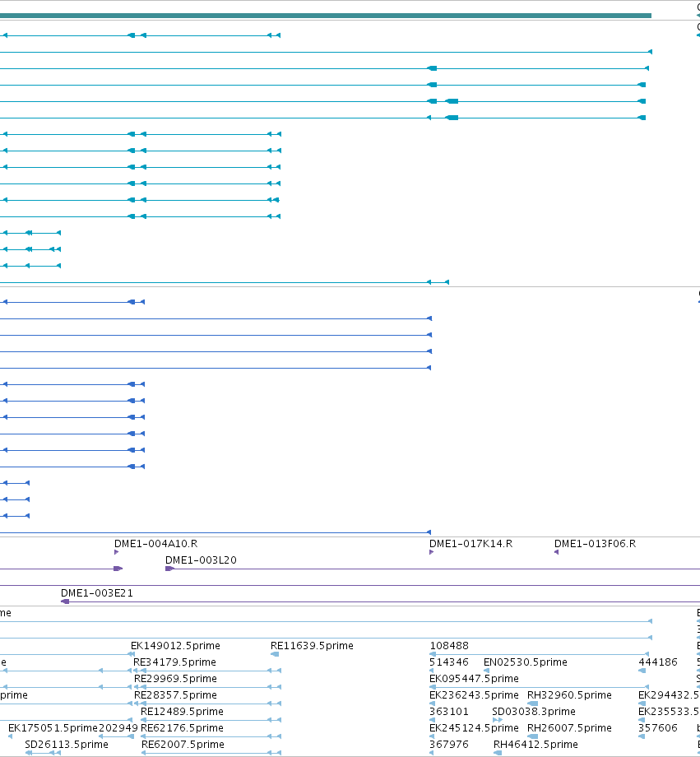
Task: Select the DME1-003E21 clone label
Action: tap(96, 593)
